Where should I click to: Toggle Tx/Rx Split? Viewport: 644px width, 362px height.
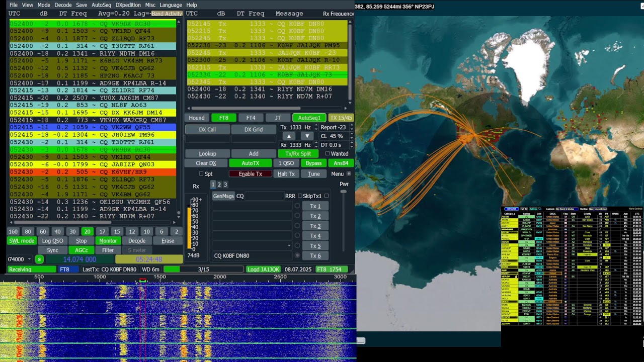click(298, 154)
